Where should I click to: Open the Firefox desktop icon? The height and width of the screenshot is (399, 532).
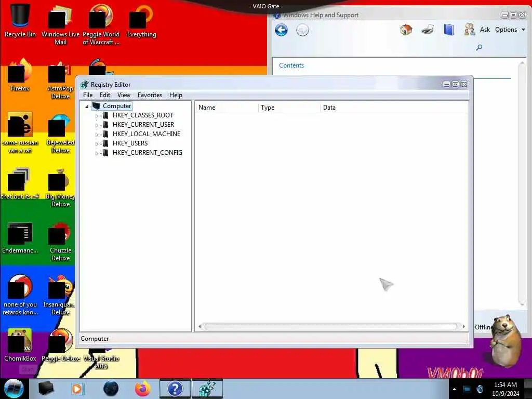(20, 75)
